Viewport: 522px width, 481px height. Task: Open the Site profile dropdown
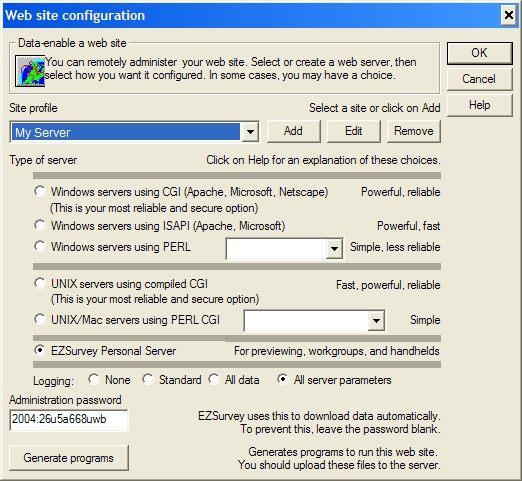(250, 132)
